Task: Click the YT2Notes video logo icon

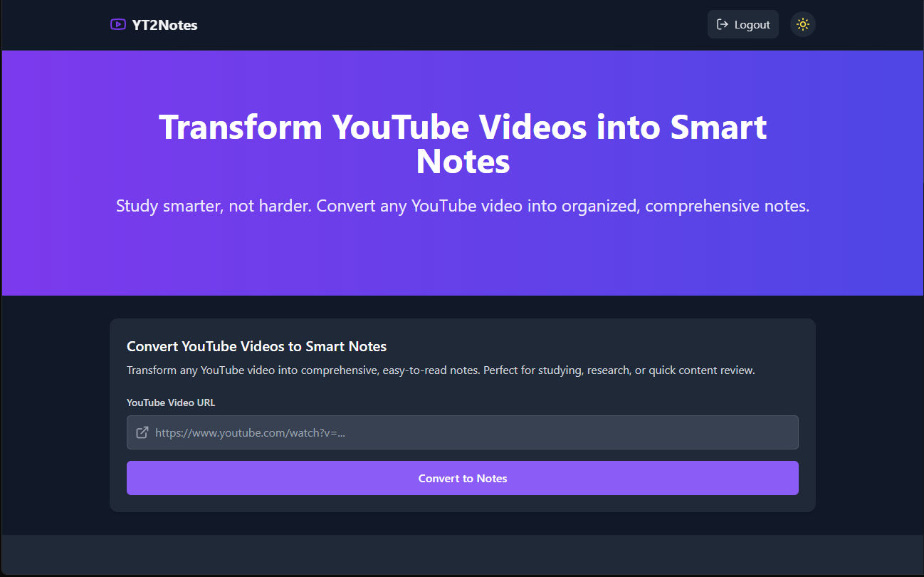Action: click(x=118, y=25)
